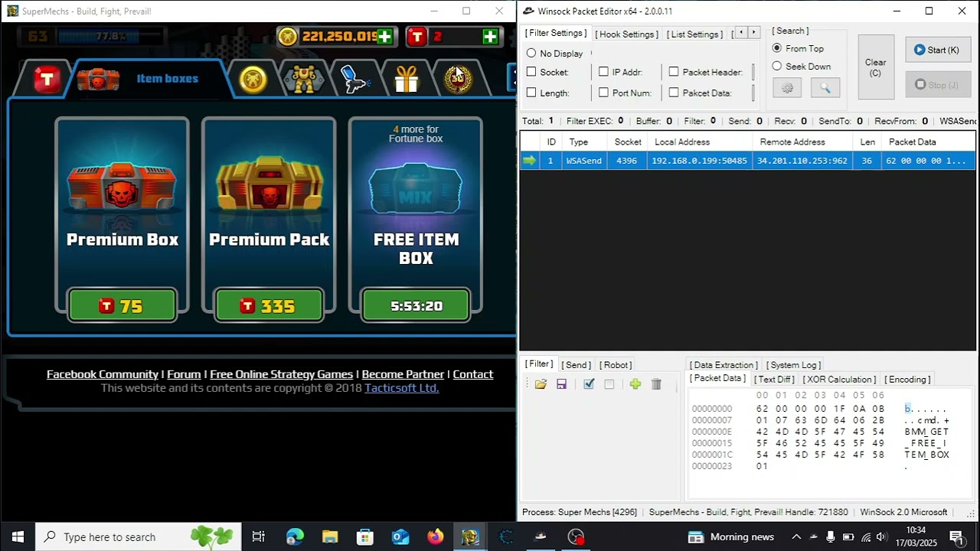
Task: Enable the Length filter checkbox
Action: click(x=531, y=93)
